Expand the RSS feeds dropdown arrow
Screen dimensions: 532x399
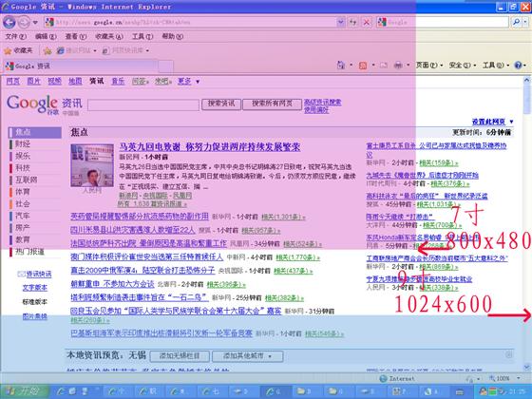[373, 65]
